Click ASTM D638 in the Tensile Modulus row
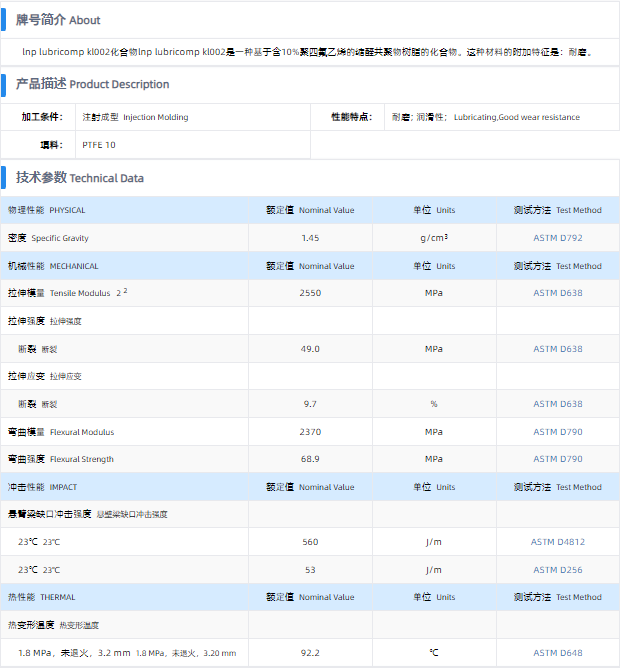 tap(557, 293)
